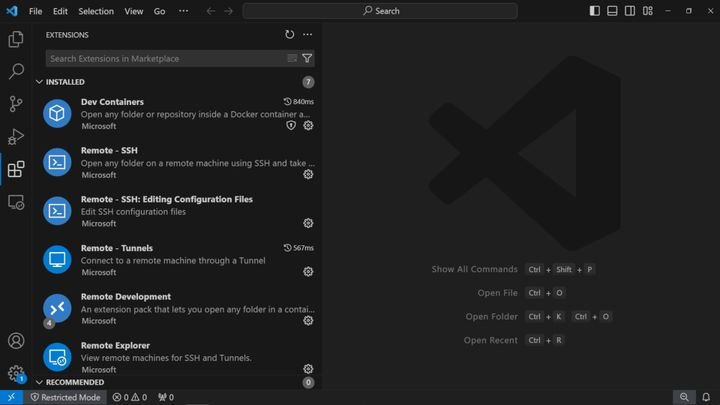Image resolution: width=720 pixels, height=405 pixels.
Task: Refresh the extensions list
Action: pyautogui.click(x=289, y=34)
